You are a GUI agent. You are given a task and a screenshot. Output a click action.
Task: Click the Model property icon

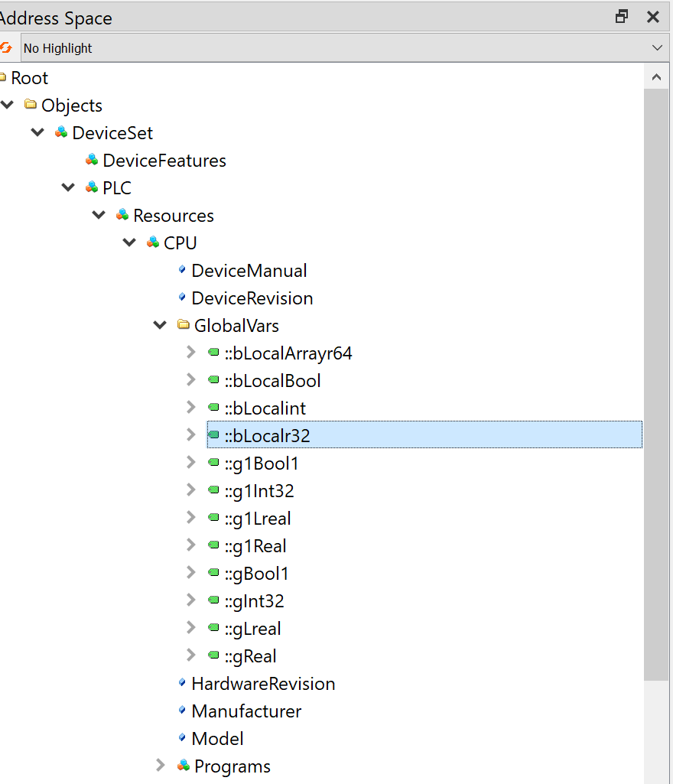(182, 737)
